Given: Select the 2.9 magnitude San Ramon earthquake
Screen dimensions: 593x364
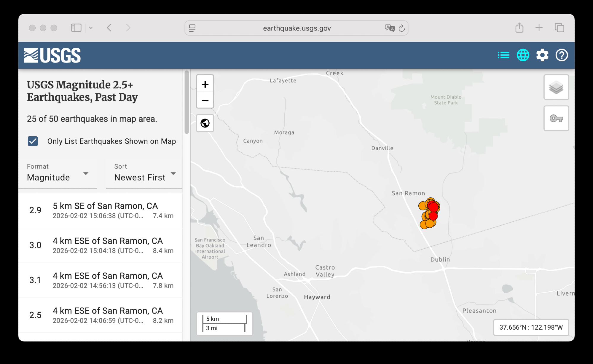Looking at the screenshot, I should point(101,210).
